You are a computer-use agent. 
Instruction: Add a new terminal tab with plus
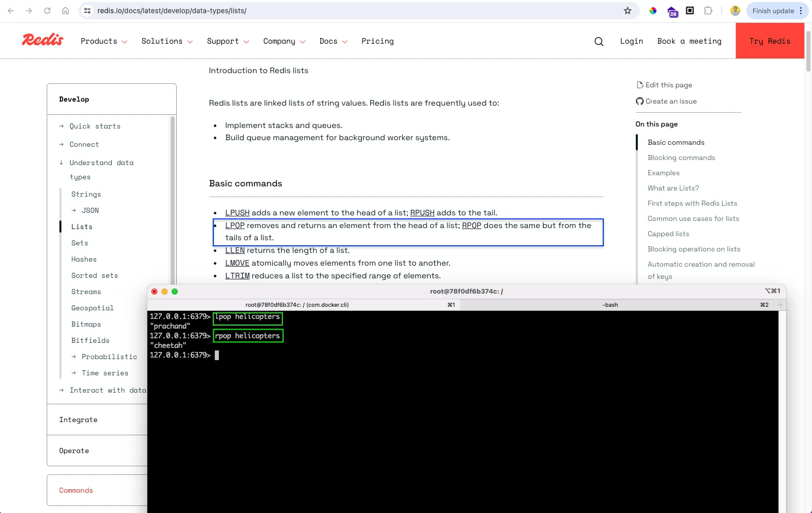(x=781, y=305)
